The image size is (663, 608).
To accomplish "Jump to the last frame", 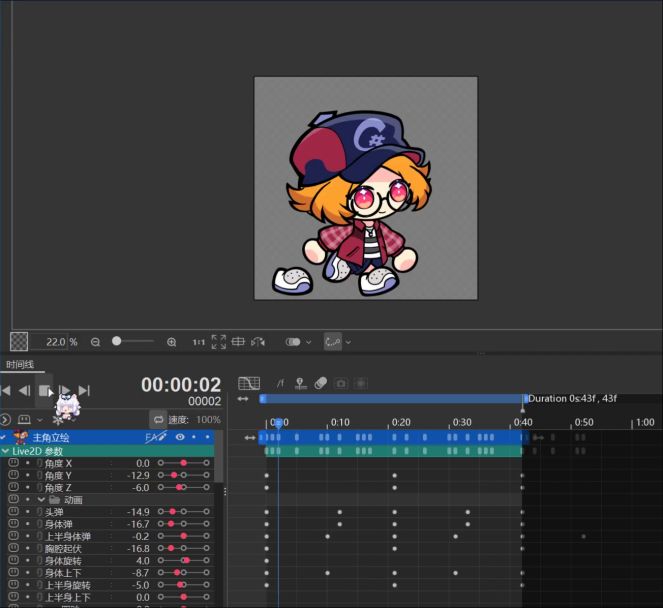I will (84, 390).
